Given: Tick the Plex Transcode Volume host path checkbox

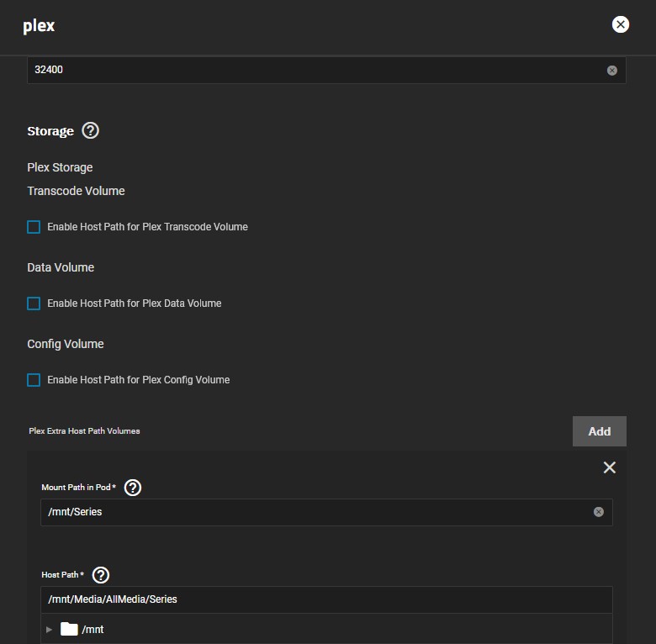Looking at the screenshot, I should click(34, 227).
